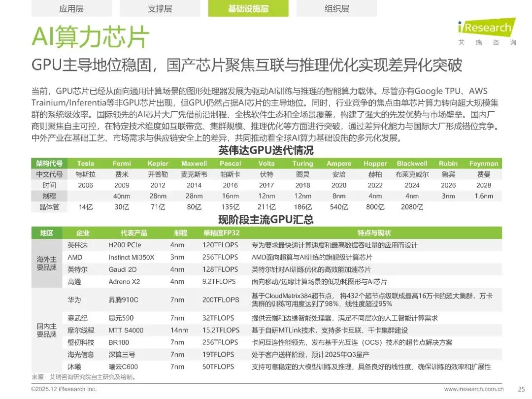
Task: Click the Adreno X2 product cell
Action: (124, 282)
